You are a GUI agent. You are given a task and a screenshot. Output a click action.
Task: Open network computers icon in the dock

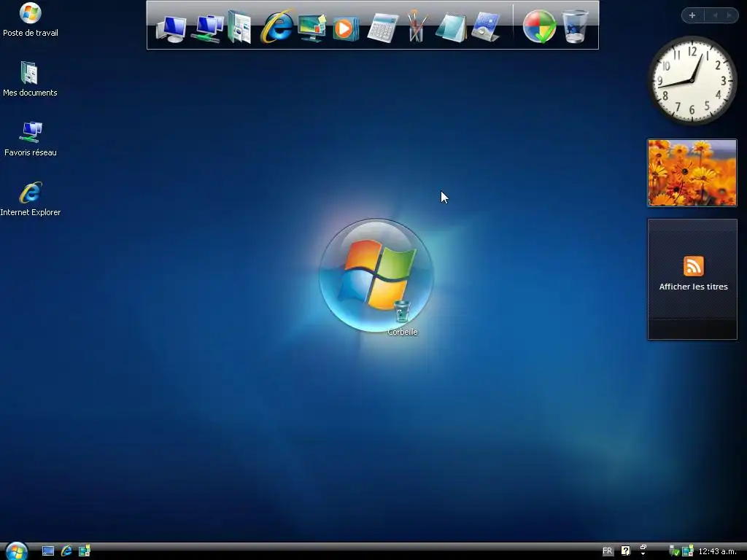pos(208,28)
